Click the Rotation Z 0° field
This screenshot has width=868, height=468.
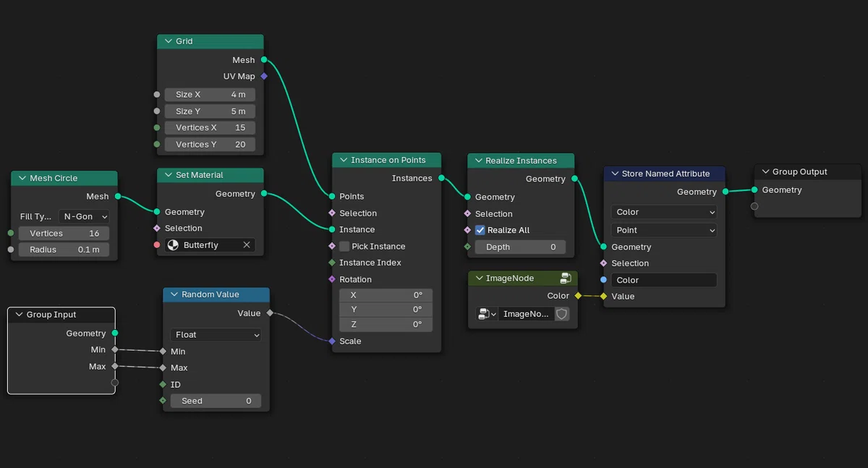coord(386,324)
